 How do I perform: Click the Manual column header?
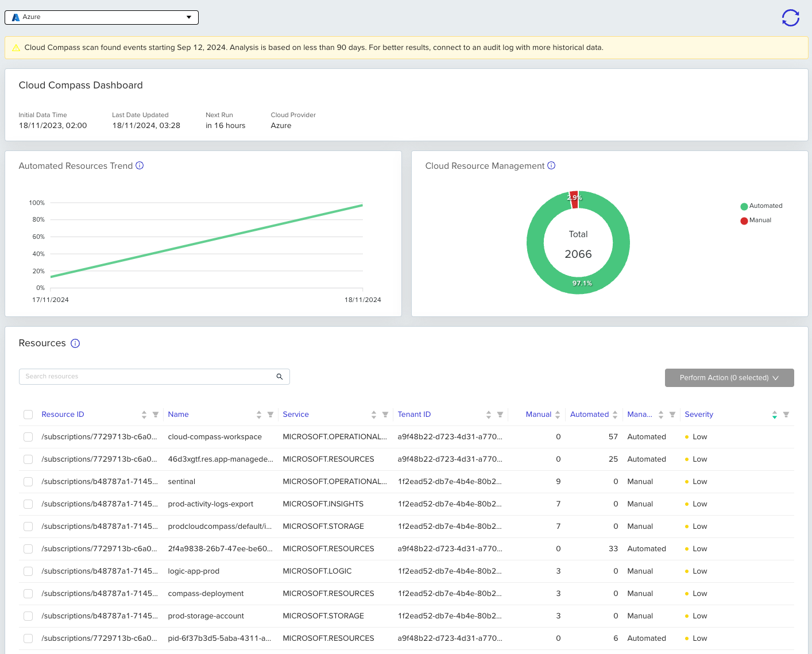538,415
